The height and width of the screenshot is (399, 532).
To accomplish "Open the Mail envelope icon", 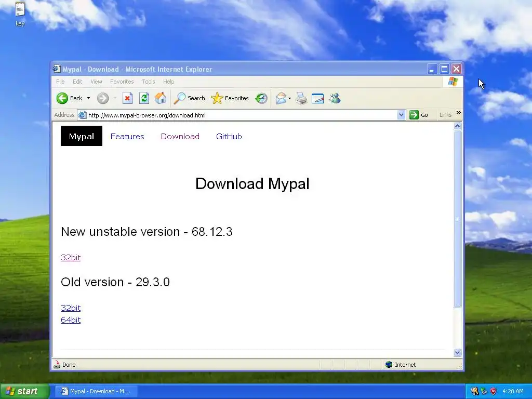I will (x=281, y=98).
